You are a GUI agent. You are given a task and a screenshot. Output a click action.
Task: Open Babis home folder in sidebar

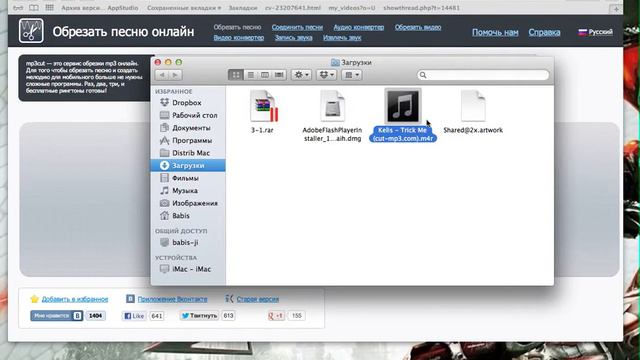188,216
